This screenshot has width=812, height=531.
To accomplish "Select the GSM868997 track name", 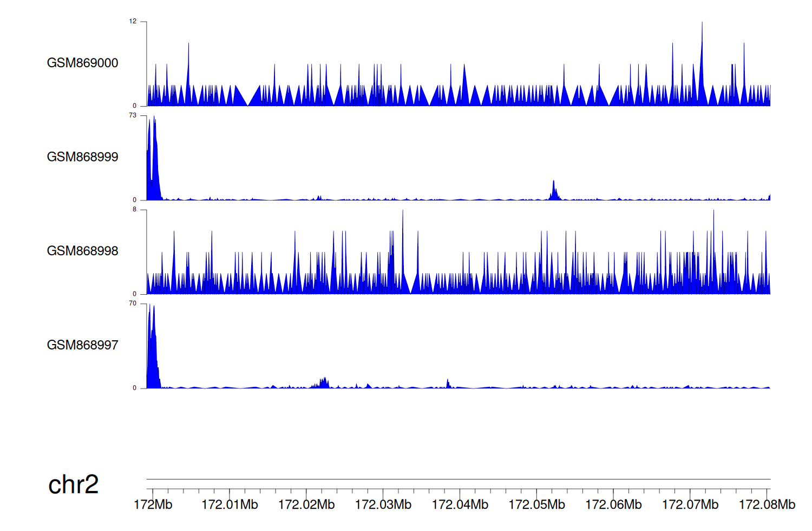I will (82, 345).
